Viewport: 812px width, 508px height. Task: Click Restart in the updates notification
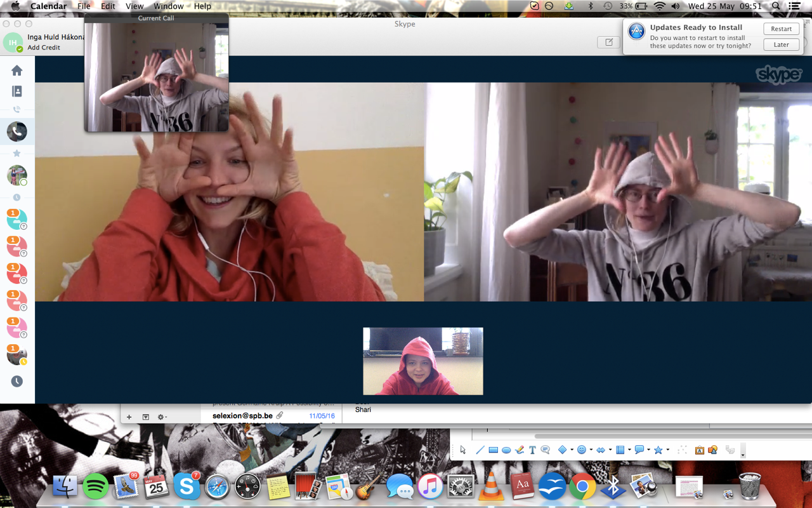[781, 29]
